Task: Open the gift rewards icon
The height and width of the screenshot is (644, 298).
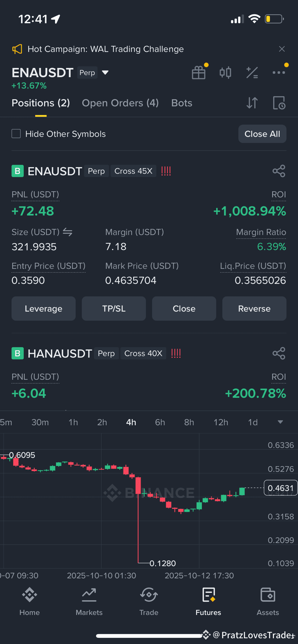Action: point(199,73)
